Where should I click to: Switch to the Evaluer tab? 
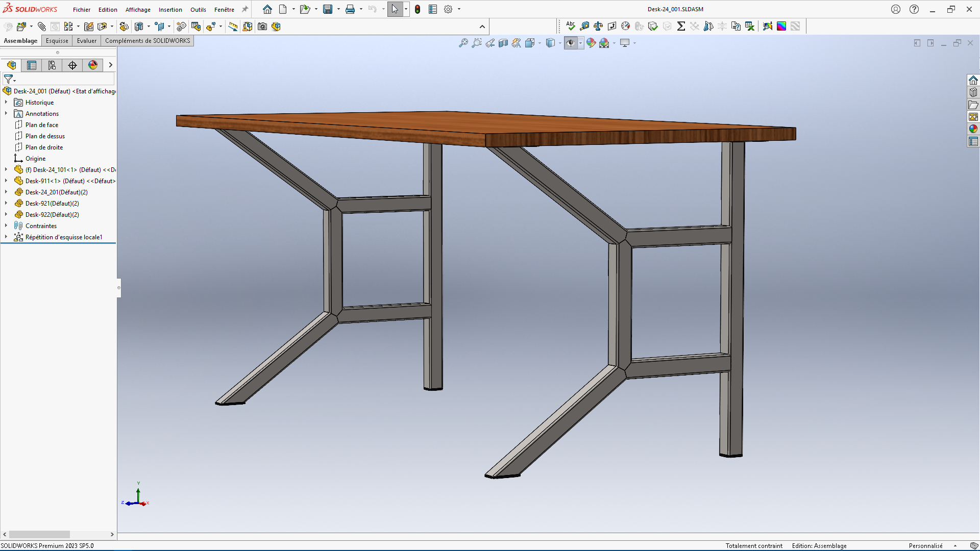click(x=86, y=41)
